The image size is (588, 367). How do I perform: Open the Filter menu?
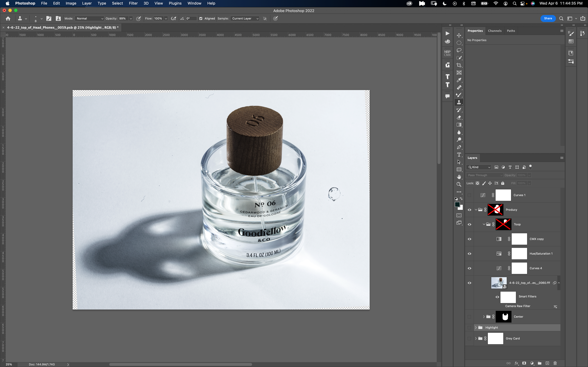pyautogui.click(x=133, y=3)
